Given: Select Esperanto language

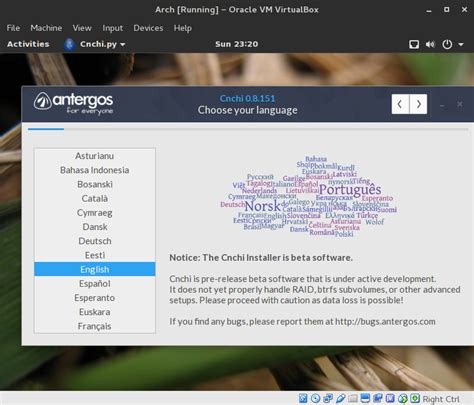Looking at the screenshot, I should [x=95, y=298].
